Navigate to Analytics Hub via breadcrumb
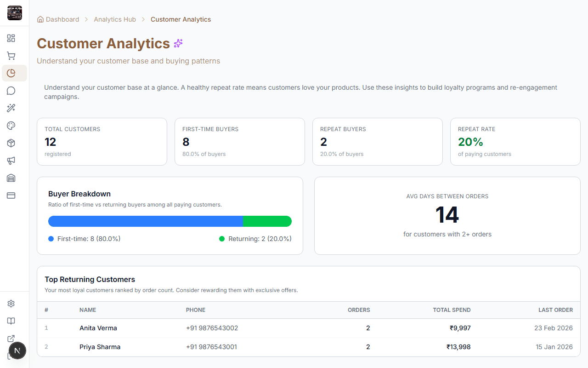Viewport: 588px width, 368px height. (x=115, y=19)
